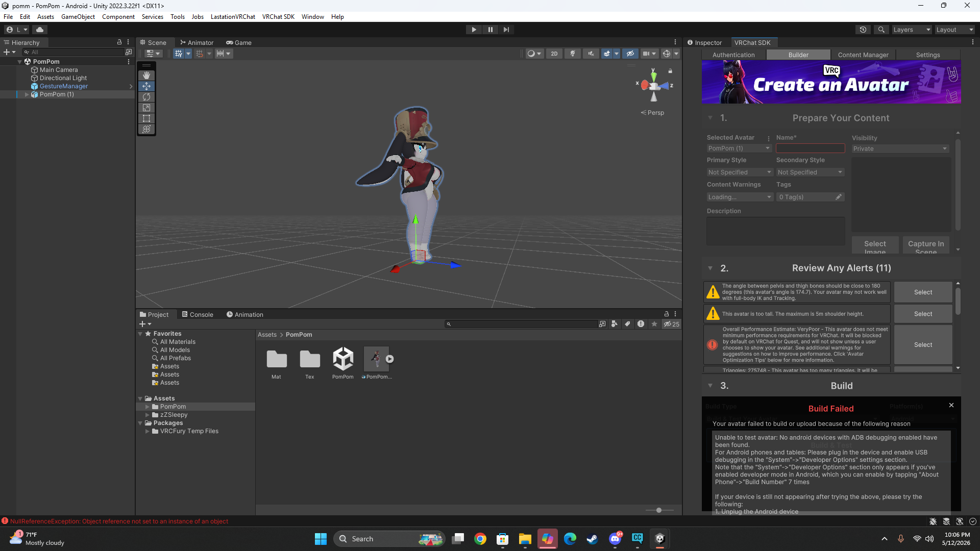Toggle scene audio mute

[x=591, y=54]
